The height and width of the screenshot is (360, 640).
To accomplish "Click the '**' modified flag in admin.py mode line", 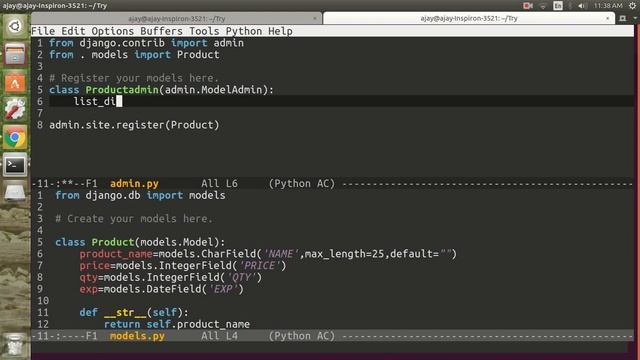I will pos(67,184).
